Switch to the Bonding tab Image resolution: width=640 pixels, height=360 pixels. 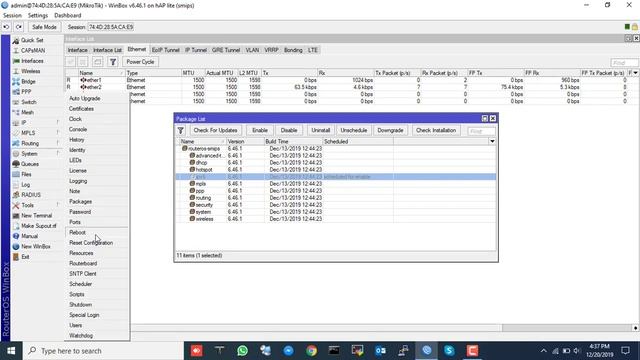pyautogui.click(x=293, y=50)
